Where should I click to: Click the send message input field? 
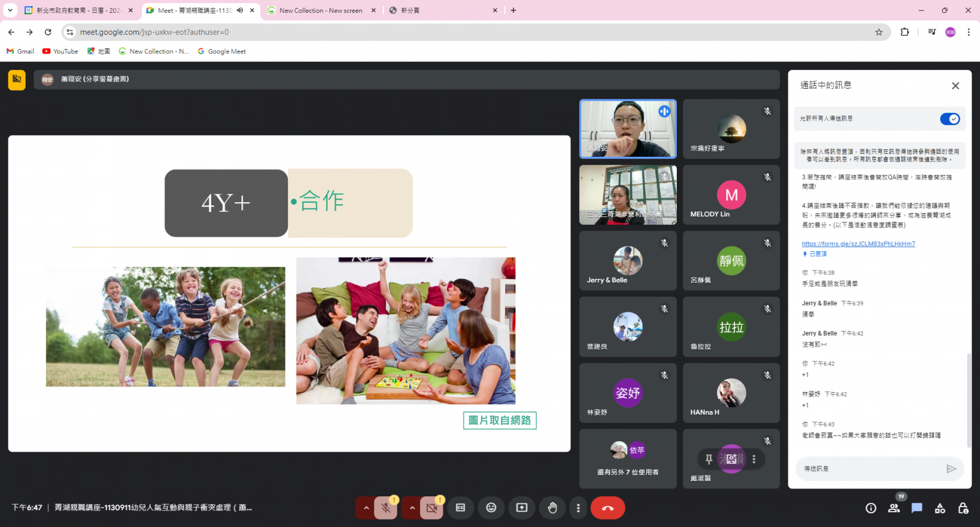(x=870, y=469)
